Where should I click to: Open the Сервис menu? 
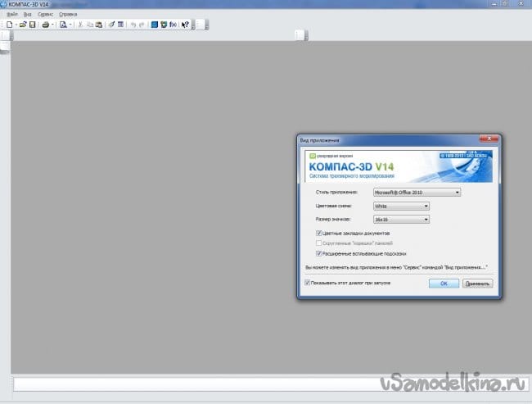point(46,15)
